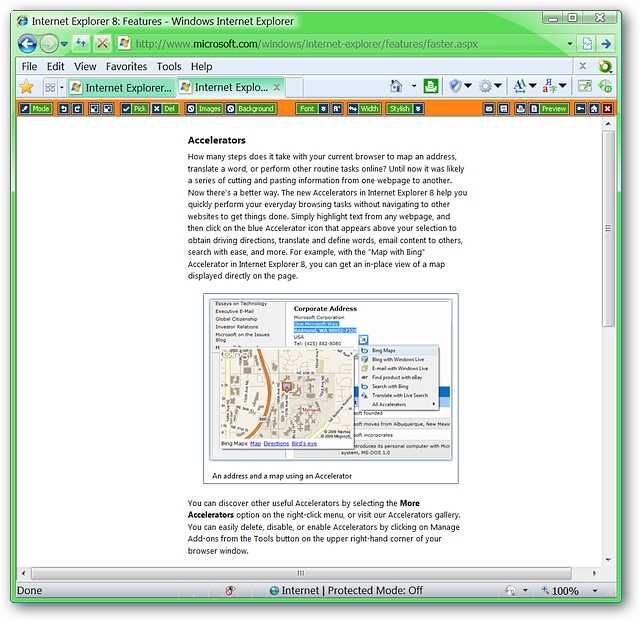Open the File menu
Viewport: 640px width, 621px height.
[x=29, y=66]
